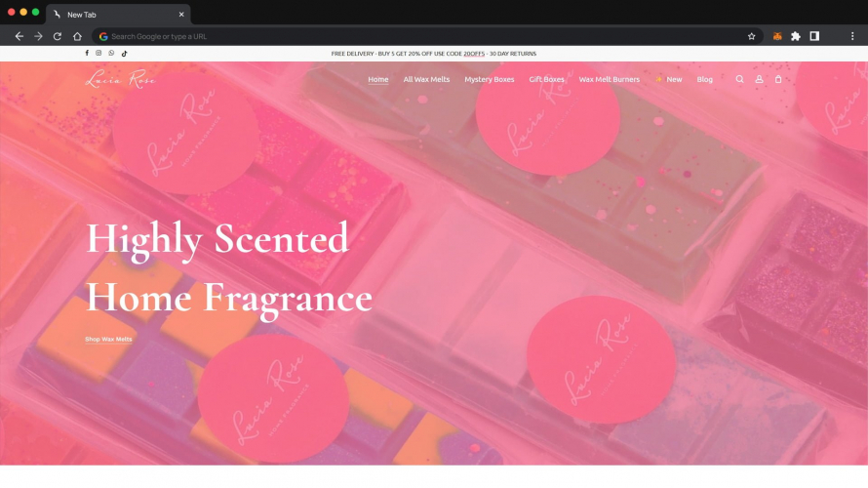The width and height of the screenshot is (868, 488).
Task: Open the site search magnifier icon
Action: pyautogui.click(x=739, y=79)
